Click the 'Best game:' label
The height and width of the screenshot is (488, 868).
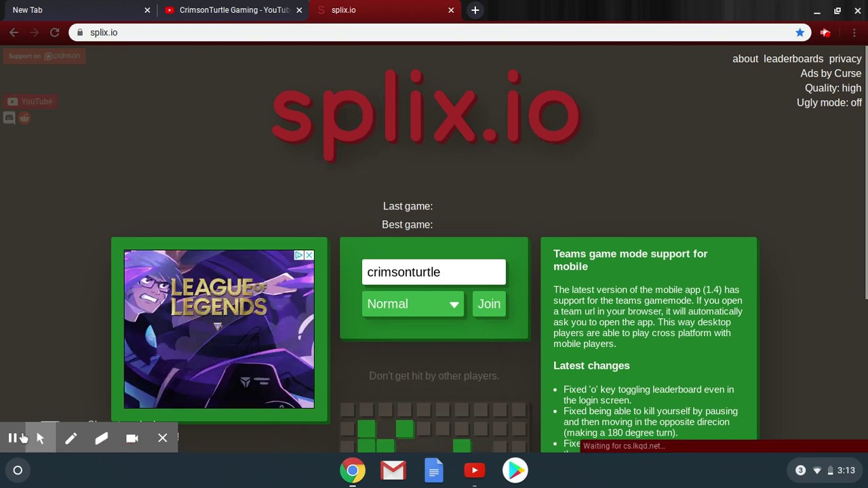click(407, 224)
